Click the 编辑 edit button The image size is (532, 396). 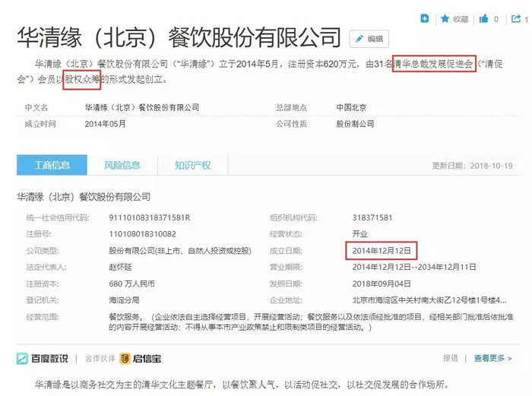(369, 39)
